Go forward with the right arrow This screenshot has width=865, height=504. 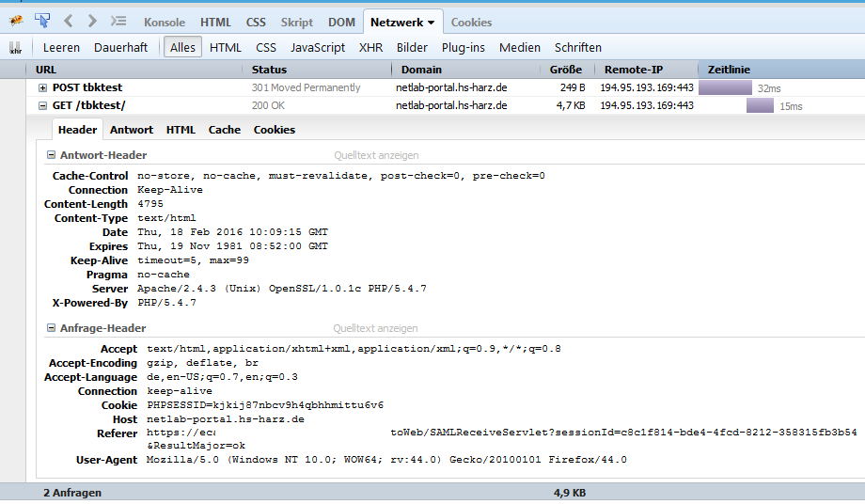92,21
